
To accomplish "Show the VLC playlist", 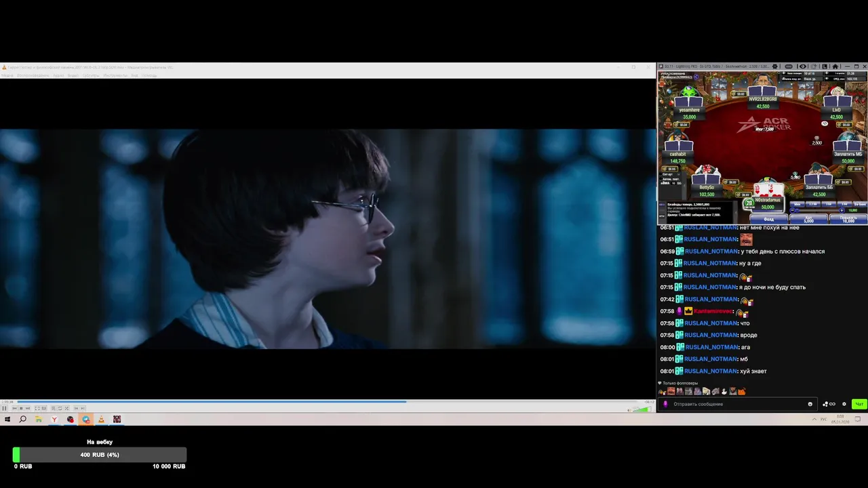I will click(x=54, y=408).
